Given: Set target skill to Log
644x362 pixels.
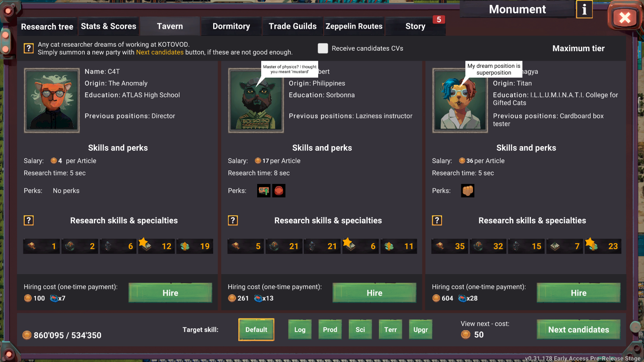Looking at the screenshot, I should point(300,330).
